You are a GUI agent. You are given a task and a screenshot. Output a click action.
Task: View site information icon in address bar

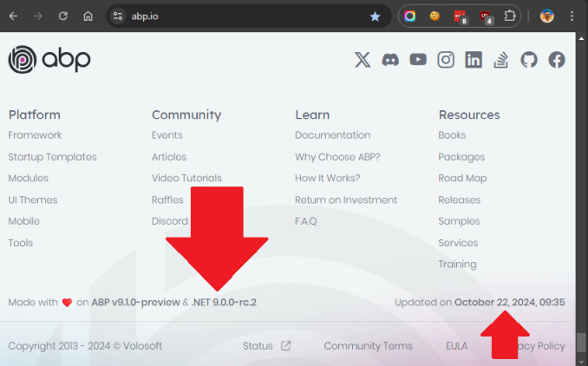click(118, 16)
